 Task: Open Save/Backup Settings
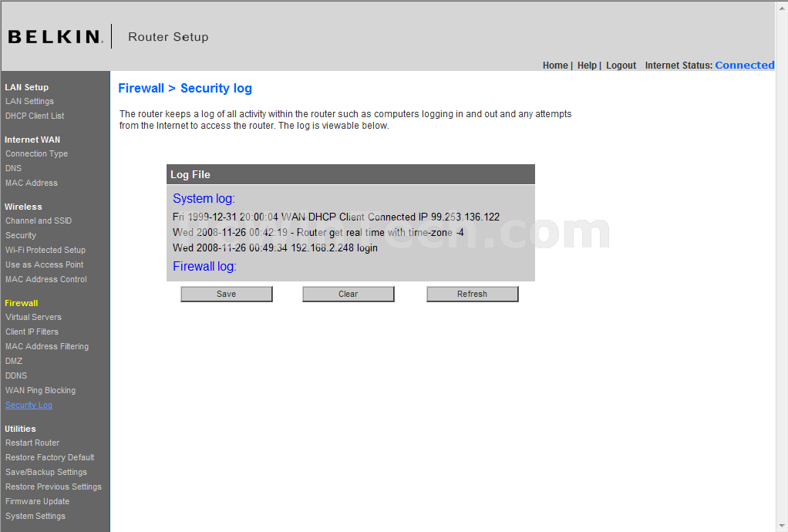click(46, 472)
